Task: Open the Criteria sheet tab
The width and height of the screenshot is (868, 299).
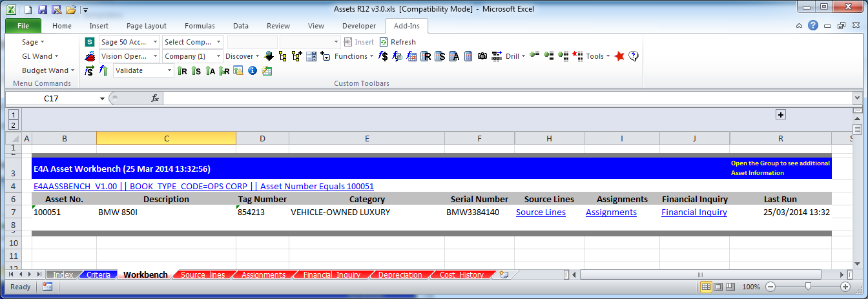Action: click(98, 274)
